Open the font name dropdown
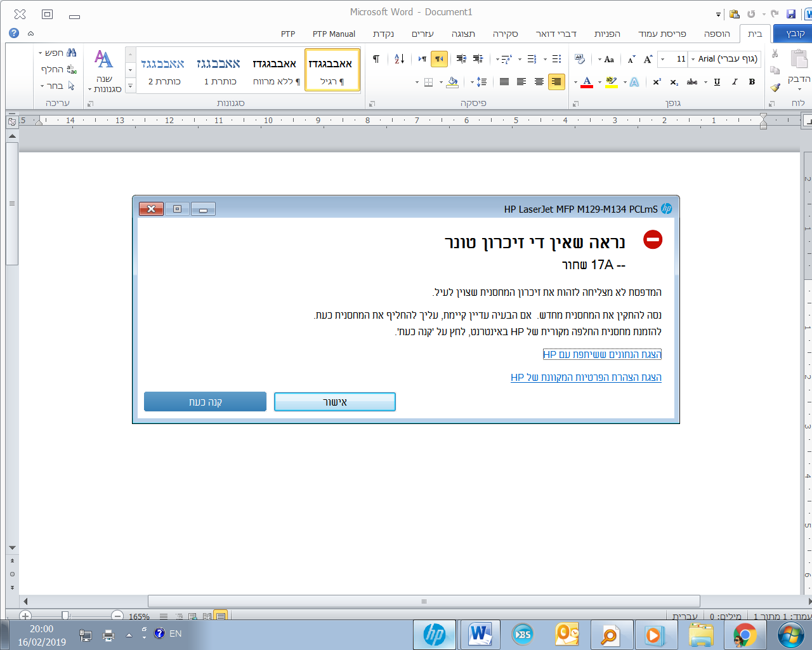812x650 pixels. [x=693, y=59]
